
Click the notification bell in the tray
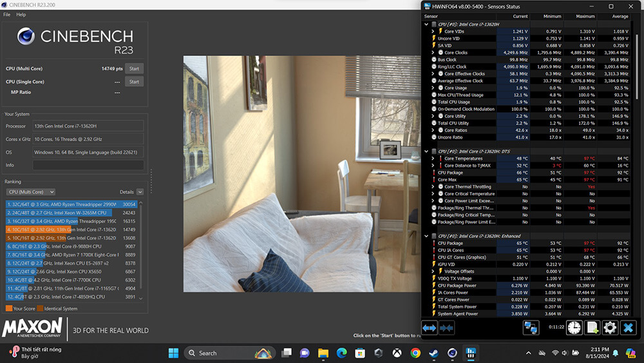(615, 353)
